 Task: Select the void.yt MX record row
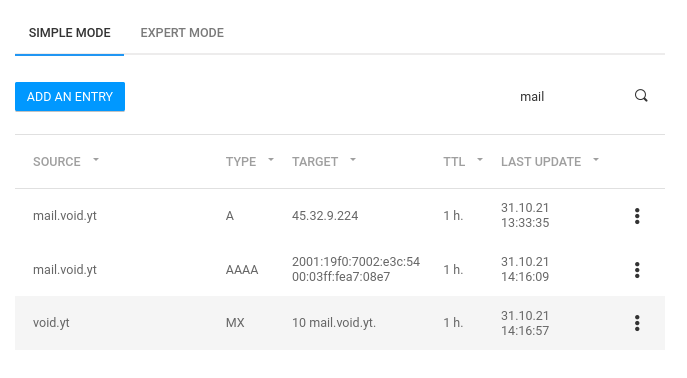click(x=340, y=323)
